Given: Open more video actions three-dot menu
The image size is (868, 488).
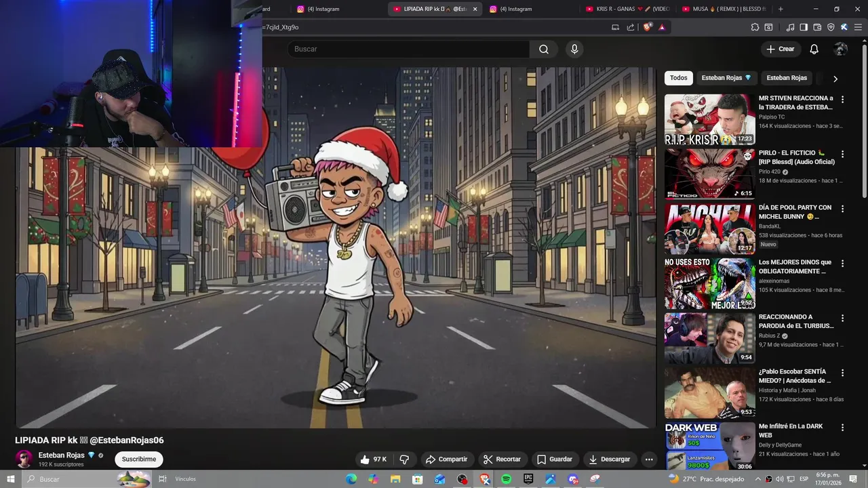Looking at the screenshot, I should click(649, 459).
